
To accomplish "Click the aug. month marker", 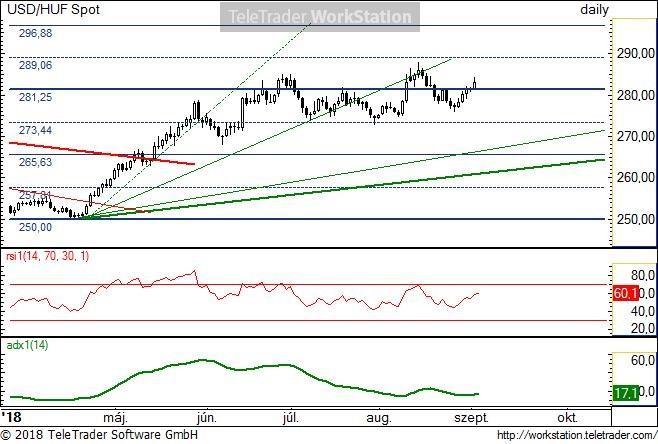I will tap(379, 418).
